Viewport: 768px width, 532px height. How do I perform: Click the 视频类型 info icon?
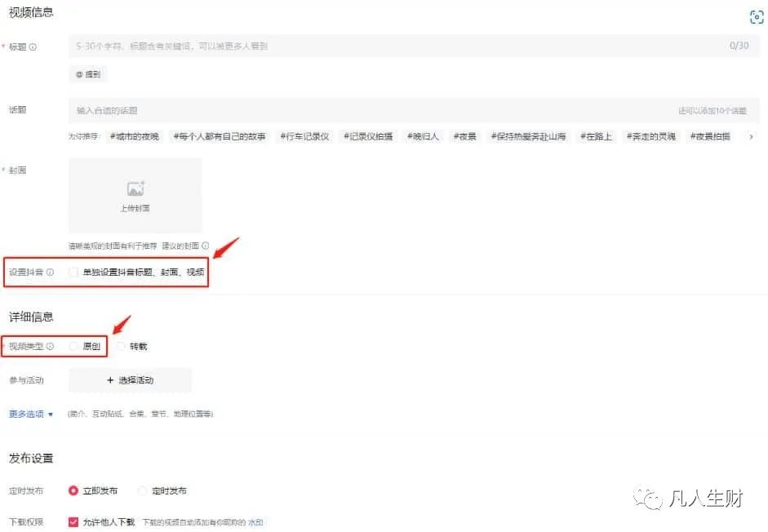(x=47, y=346)
